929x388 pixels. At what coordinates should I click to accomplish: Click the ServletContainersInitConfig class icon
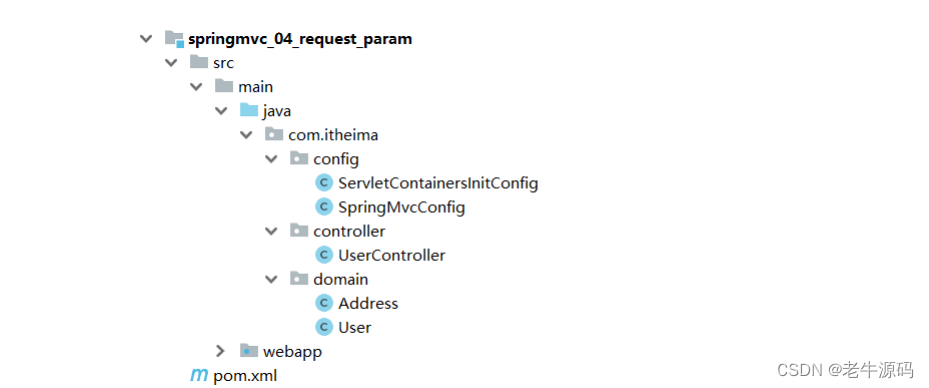click(x=323, y=183)
